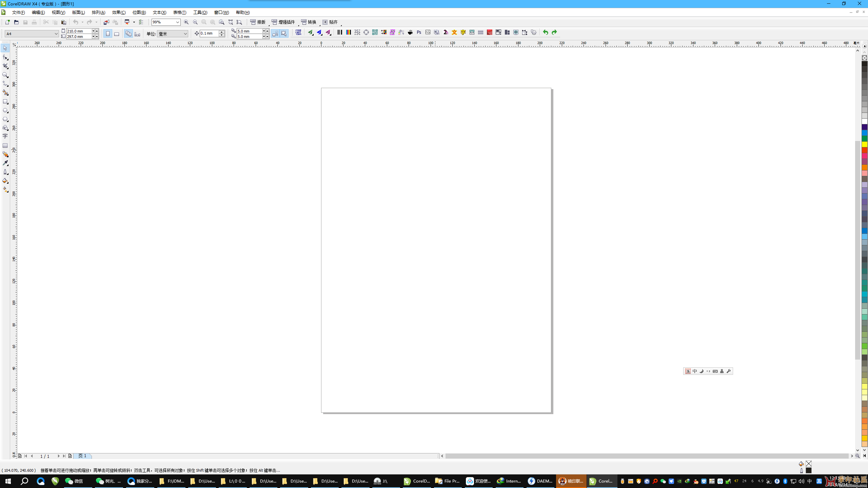
Task: Open the 位图(B) menu
Action: [x=139, y=13]
